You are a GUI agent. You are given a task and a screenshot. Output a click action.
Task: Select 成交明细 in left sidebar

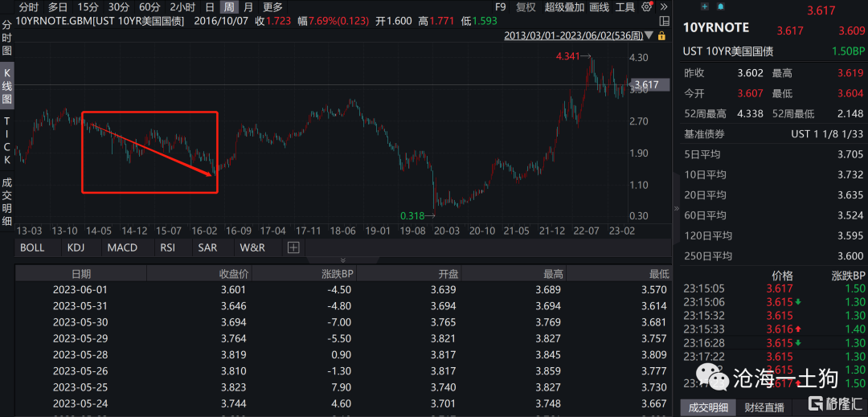point(7,202)
